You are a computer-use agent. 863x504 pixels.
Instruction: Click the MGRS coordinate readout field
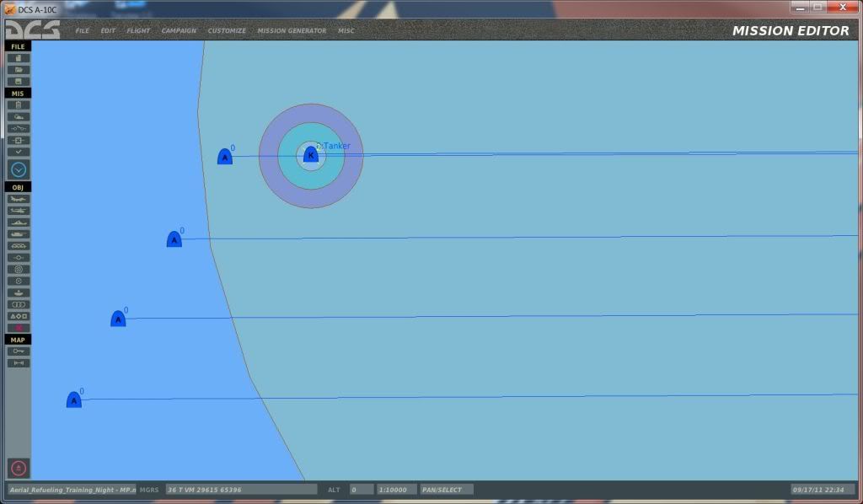click(x=240, y=490)
